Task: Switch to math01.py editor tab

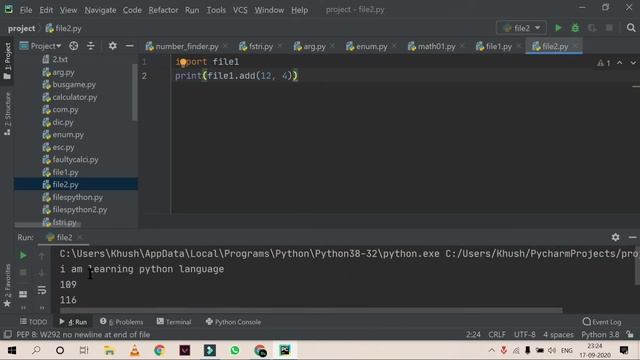Action: (x=436, y=47)
